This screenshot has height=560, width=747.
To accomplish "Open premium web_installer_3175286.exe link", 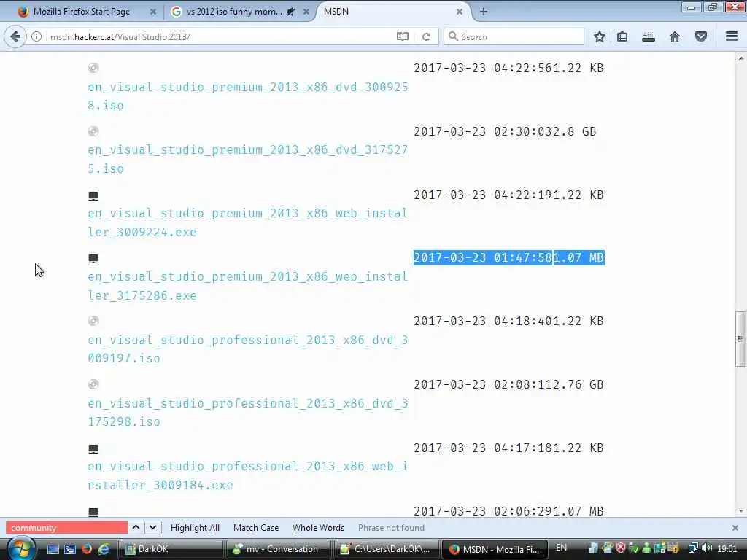I will tap(248, 286).
